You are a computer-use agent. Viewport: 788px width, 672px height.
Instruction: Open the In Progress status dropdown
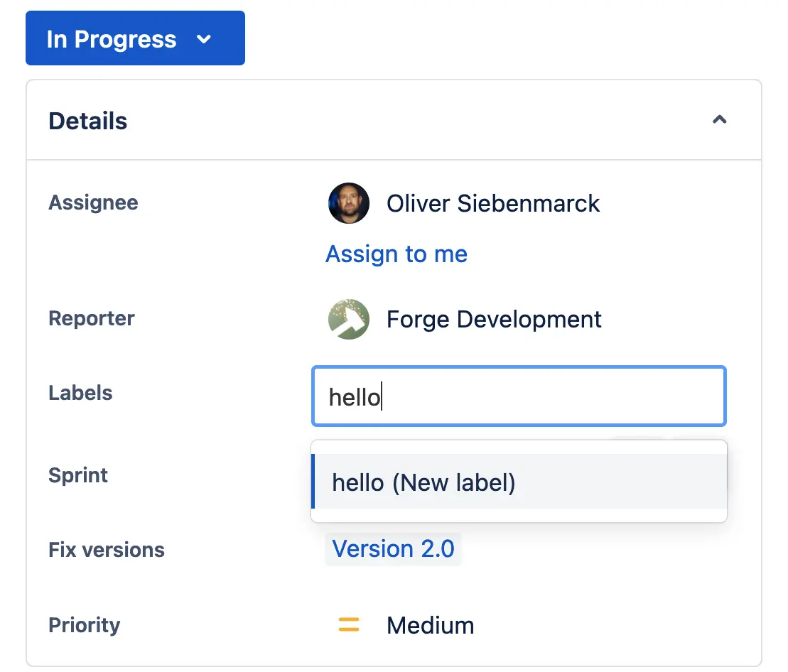tap(135, 38)
